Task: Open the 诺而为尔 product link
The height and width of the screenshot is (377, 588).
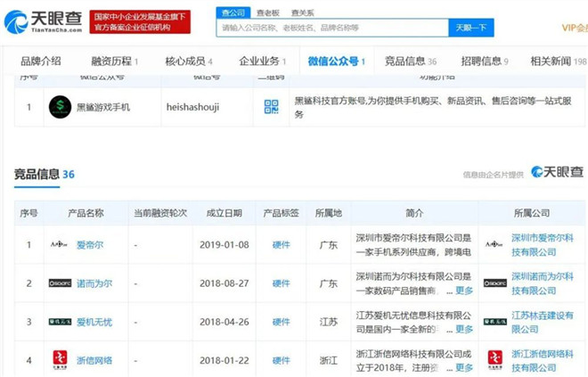Action: coord(94,283)
